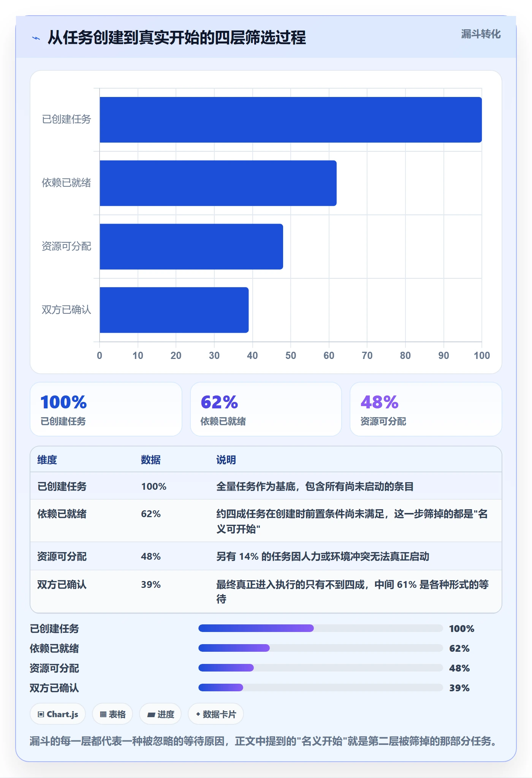
Task: Click the 100% label beside the progress bar
Action: (x=462, y=629)
